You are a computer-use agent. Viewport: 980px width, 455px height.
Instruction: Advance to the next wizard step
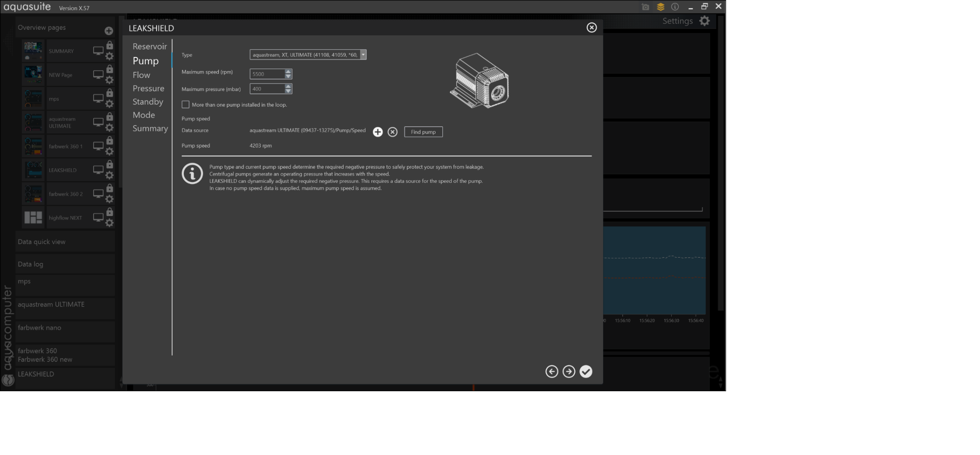tap(569, 372)
